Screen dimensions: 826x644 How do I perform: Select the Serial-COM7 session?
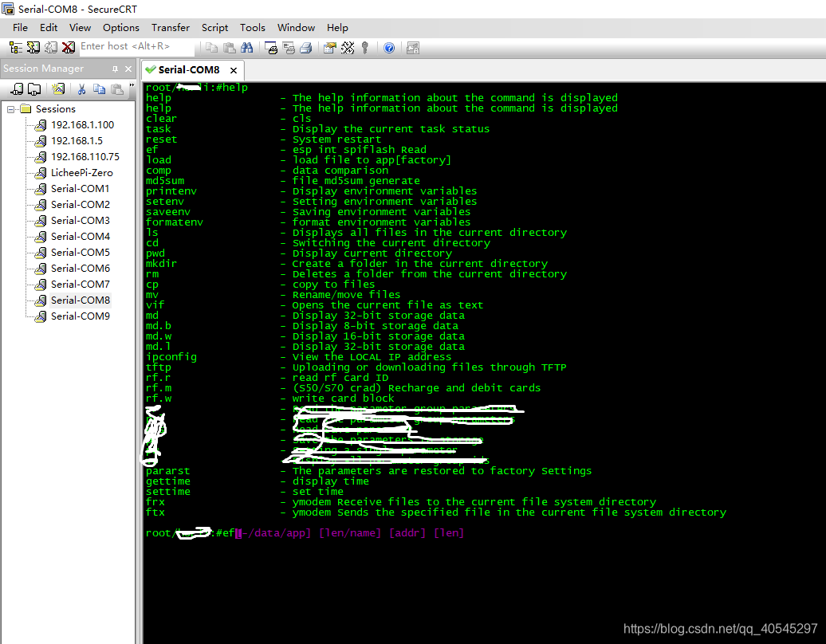click(x=80, y=285)
